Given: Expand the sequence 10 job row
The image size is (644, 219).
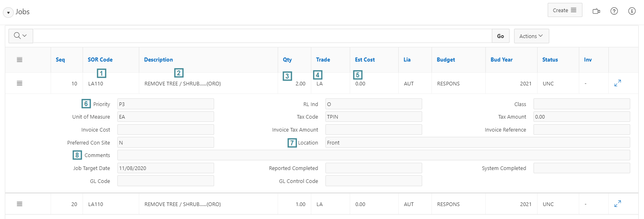Looking at the screenshot, I should [x=618, y=83].
